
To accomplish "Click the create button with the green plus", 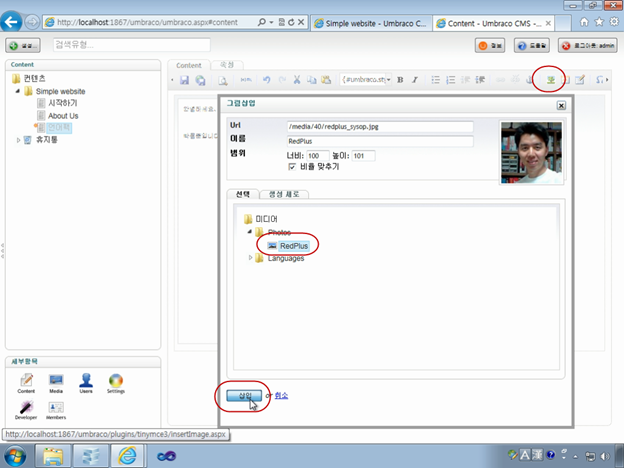I will point(23,45).
